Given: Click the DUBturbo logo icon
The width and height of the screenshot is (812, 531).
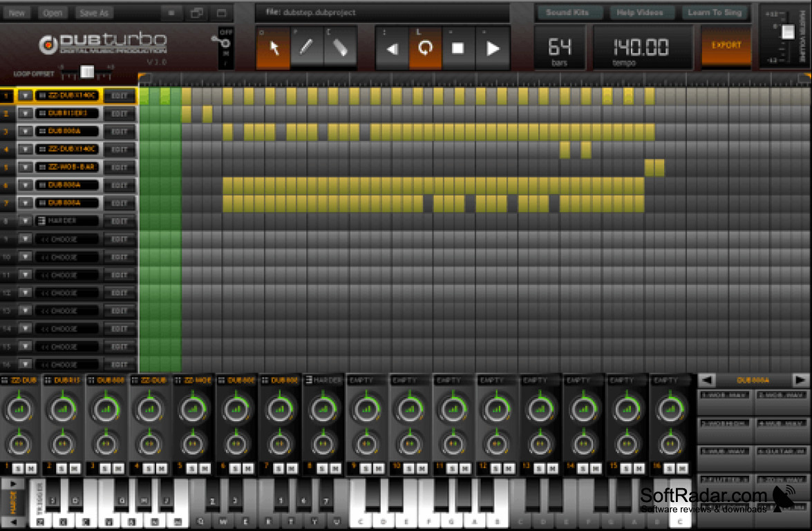Looking at the screenshot, I should [48, 46].
